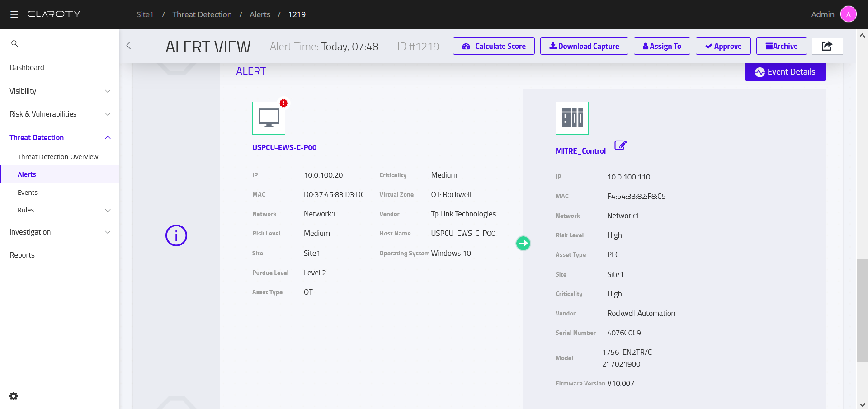Click scrollbar up arrow
This screenshot has height=409, width=868.
[x=862, y=35]
